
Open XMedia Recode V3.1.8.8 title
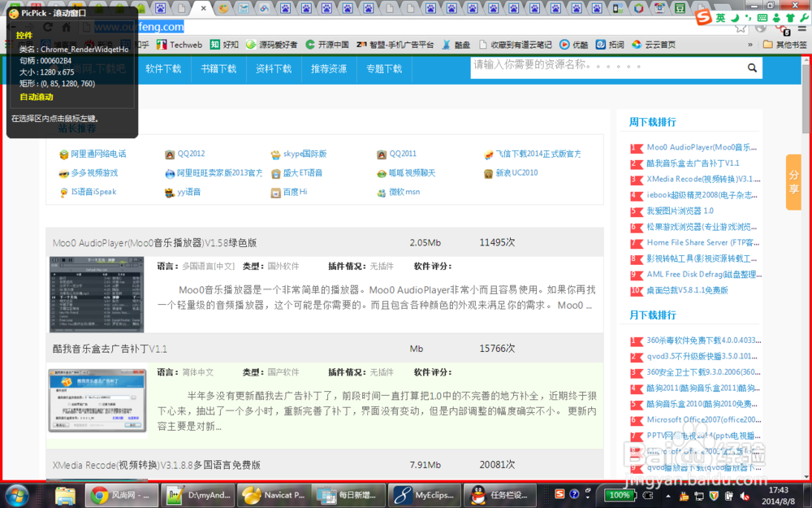click(x=157, y=465)
